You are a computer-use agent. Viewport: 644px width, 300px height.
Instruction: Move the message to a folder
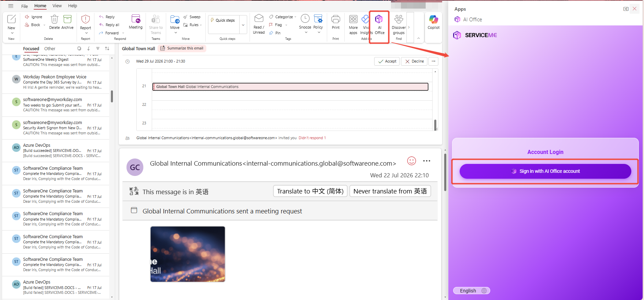tap(175, 24)
